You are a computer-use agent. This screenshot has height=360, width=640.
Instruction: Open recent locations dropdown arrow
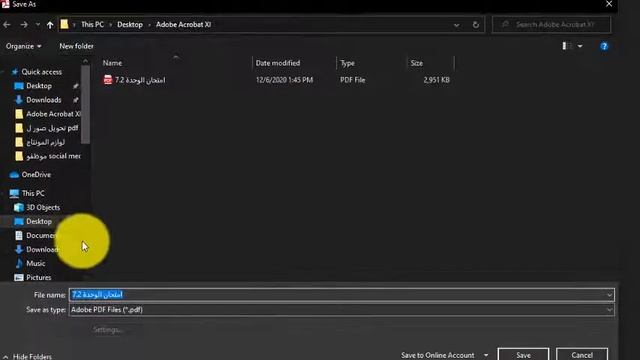coord(38,24)
